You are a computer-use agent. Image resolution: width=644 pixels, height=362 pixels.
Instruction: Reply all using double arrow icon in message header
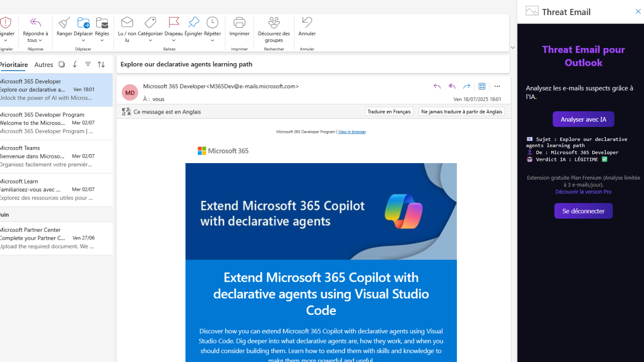452,86
